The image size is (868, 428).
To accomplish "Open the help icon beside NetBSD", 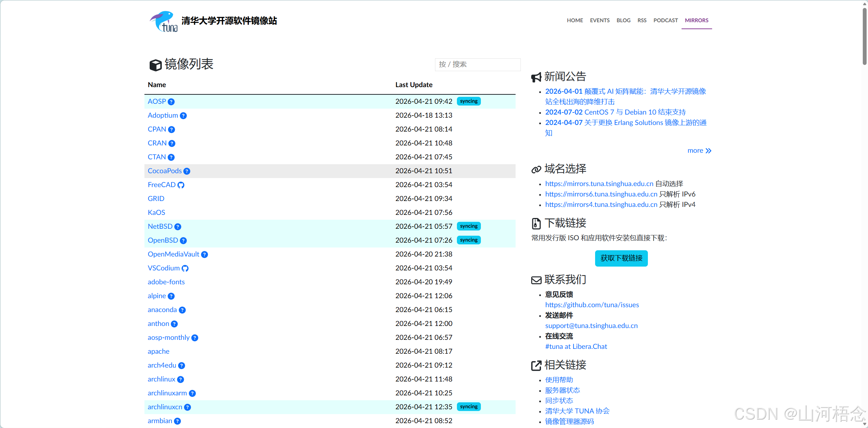I will 178,227.
